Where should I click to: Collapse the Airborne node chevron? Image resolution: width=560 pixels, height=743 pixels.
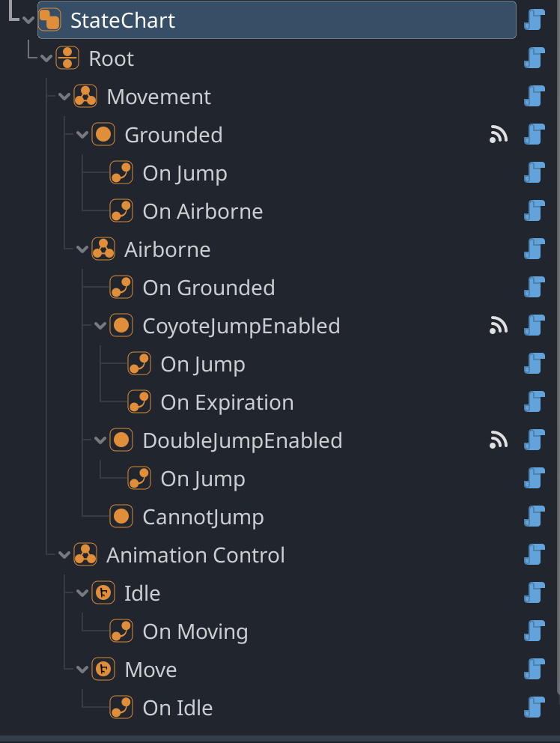[82, 249]
